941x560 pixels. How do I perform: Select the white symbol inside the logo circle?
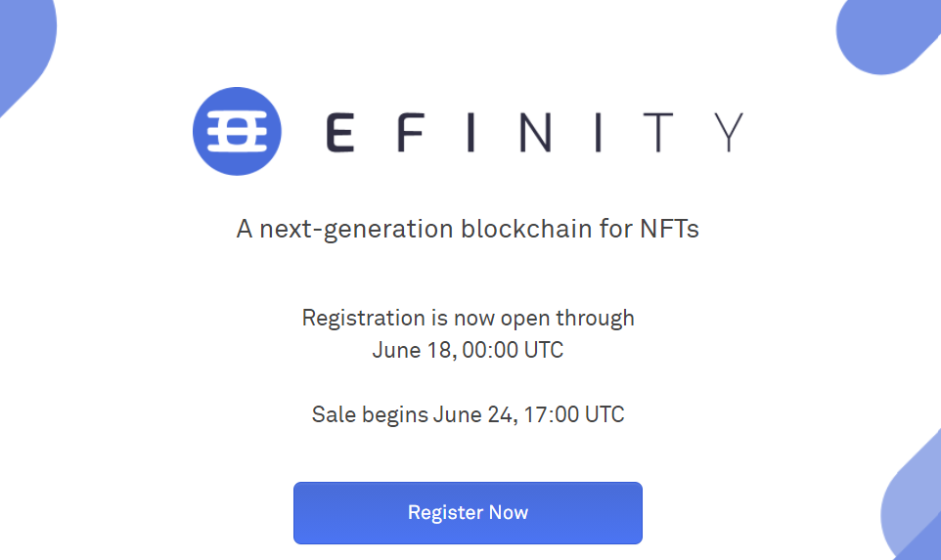click(237, 131)
